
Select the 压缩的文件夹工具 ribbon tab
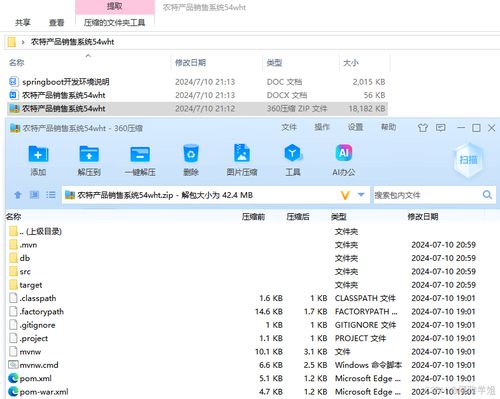[x=114, y=23]
